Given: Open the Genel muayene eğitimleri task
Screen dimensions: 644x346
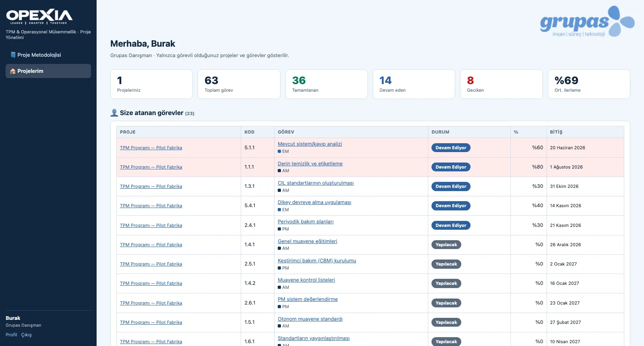Looking at the screenshot, I should point(308,241).
